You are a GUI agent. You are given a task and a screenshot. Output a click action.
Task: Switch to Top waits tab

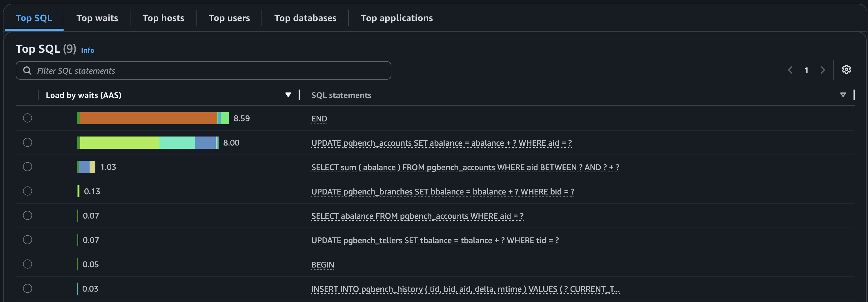pos(97,18)
